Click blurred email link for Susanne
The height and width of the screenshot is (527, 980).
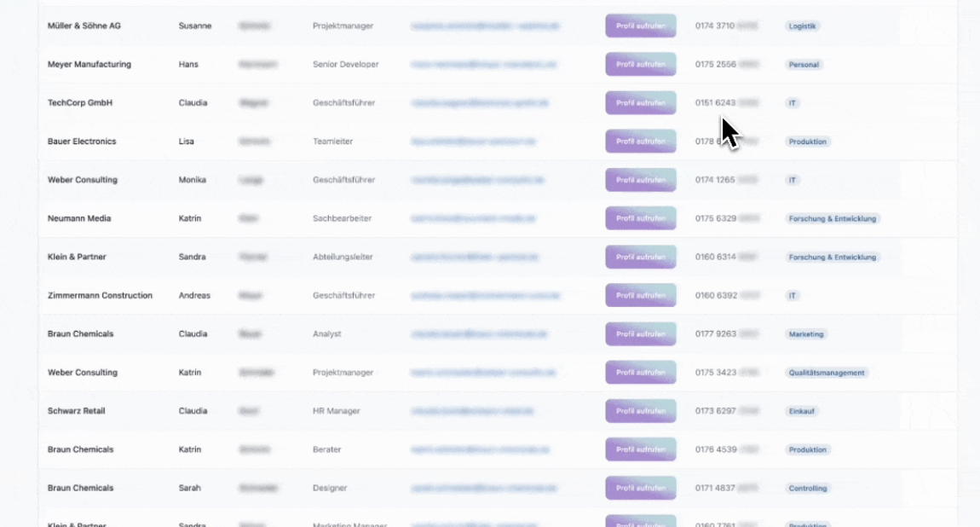(485, 26)
